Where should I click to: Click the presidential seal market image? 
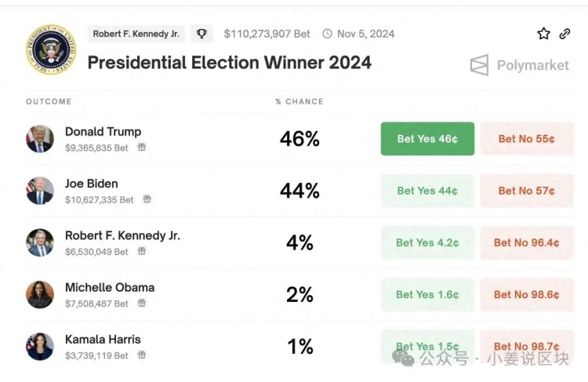51,49
